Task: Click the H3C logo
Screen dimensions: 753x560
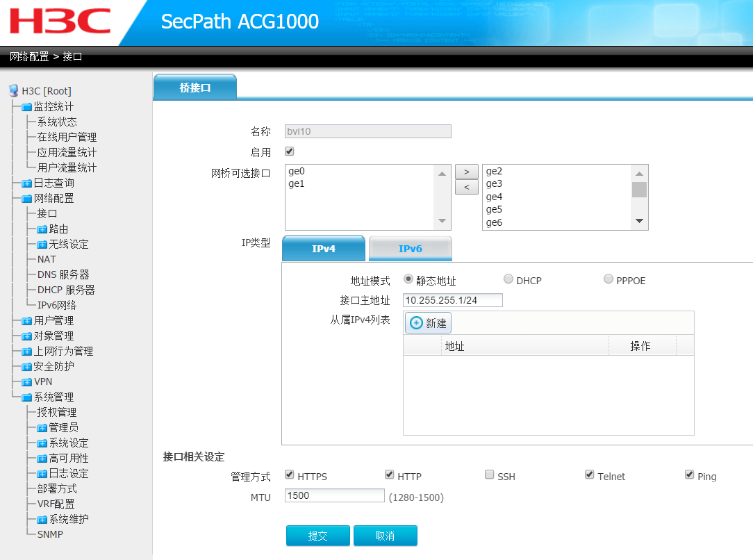Action: pos(60,21)
